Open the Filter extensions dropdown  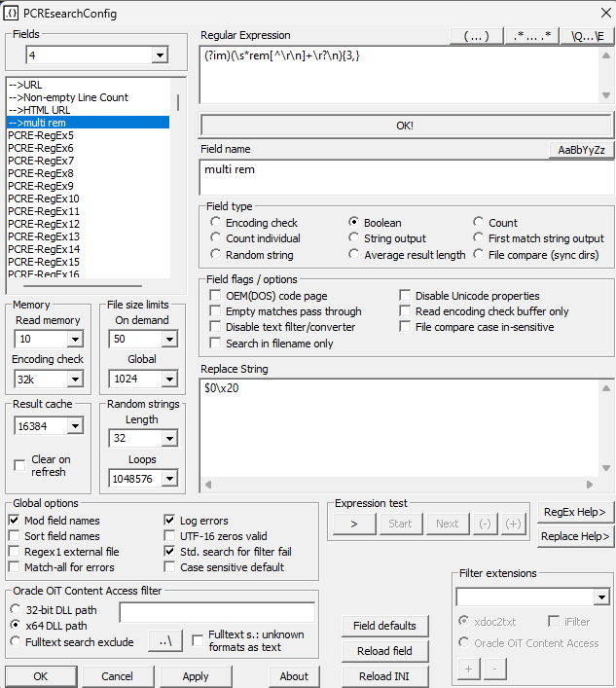pyautogui.click(x=601, y=597)
